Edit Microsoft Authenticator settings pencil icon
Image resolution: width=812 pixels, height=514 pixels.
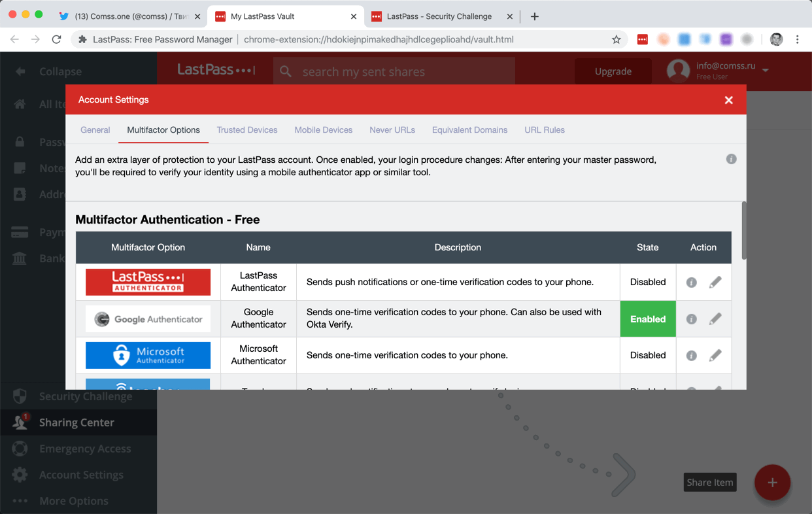pos(715,355)
